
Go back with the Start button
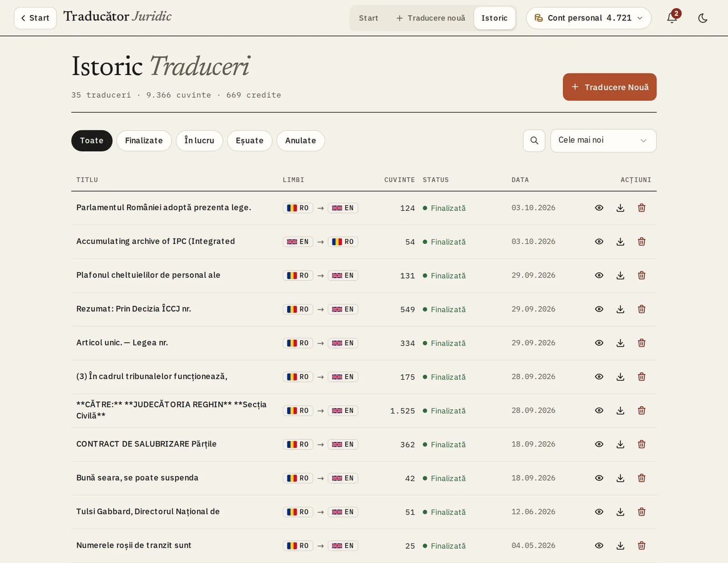[35, 18]
